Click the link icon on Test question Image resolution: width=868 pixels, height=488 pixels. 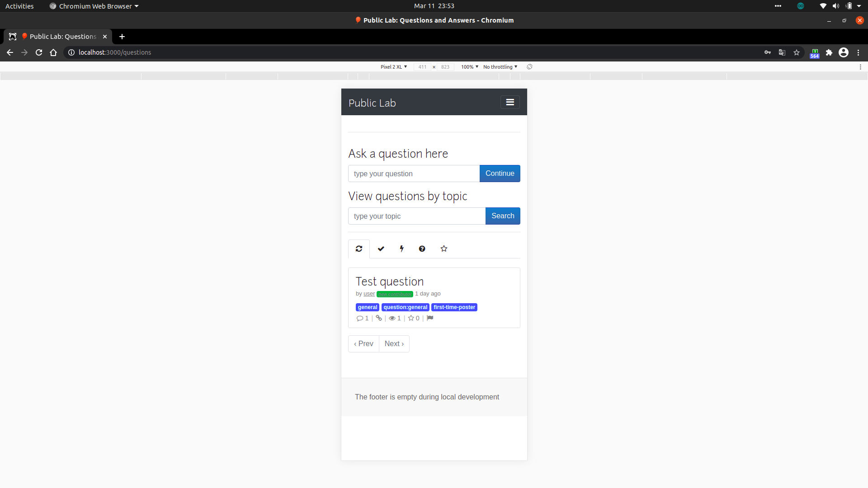[379, 318]
